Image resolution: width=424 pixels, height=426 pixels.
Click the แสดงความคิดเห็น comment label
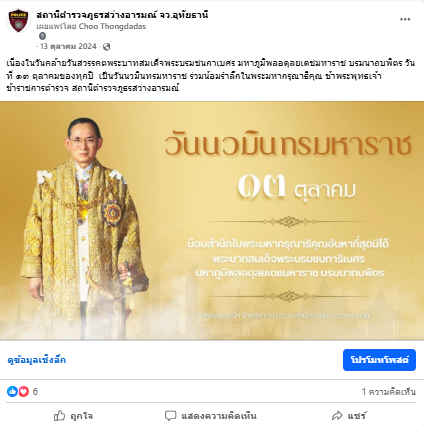click(219, 416)
